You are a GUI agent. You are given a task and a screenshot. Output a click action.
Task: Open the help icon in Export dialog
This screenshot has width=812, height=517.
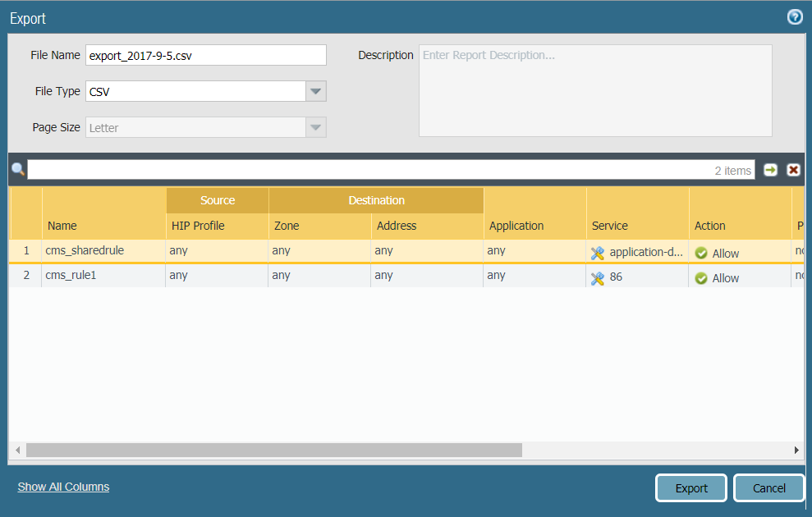click(x=795, y=17)
